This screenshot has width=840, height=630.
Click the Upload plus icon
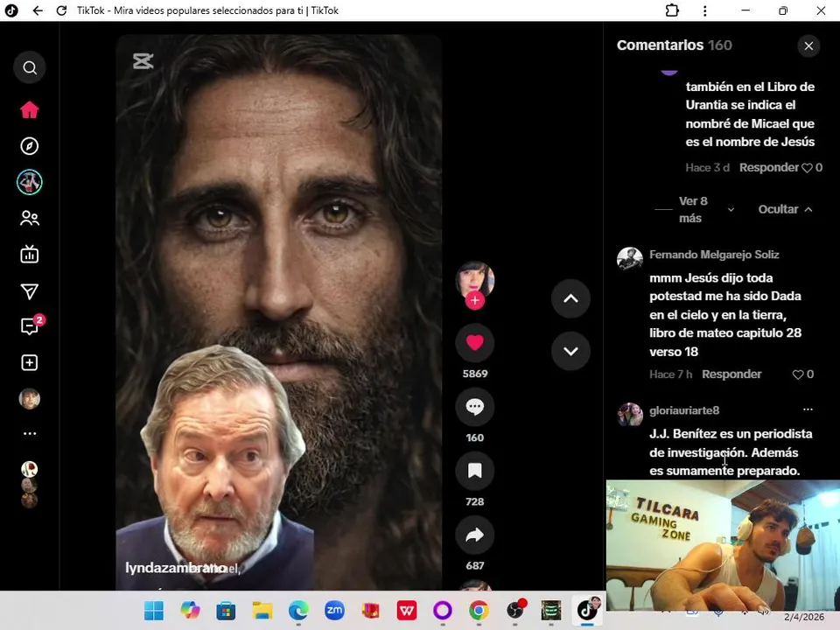30,362
